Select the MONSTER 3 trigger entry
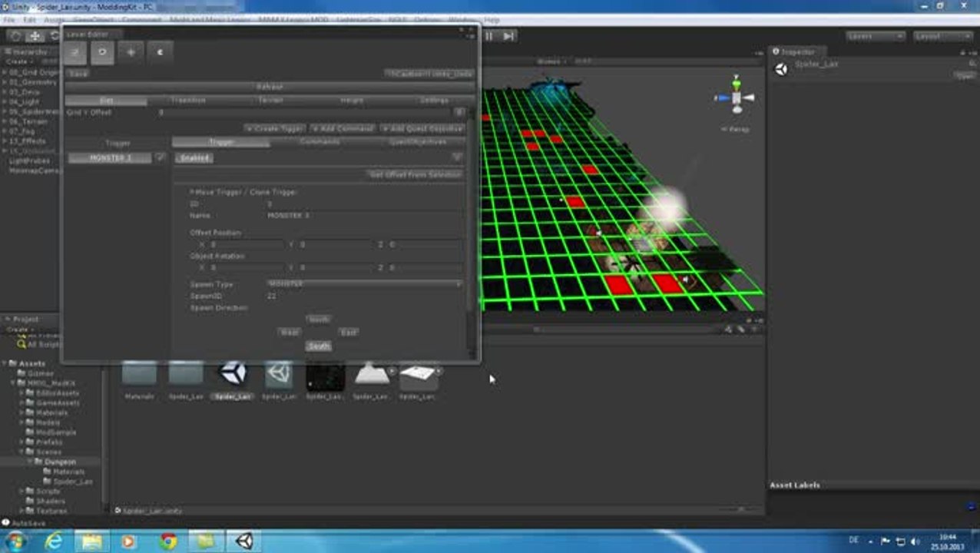Viewport: 980px width, 553px height. [111, 157]
